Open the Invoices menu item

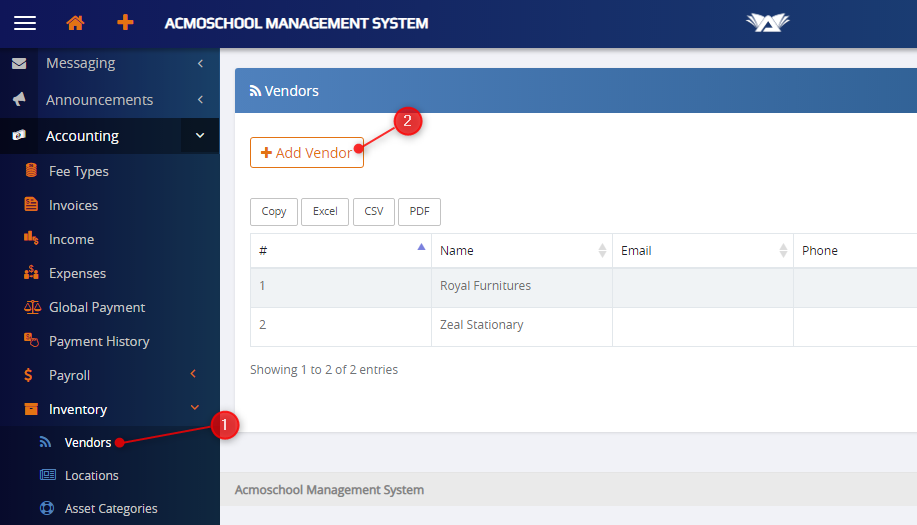[73, 205]
